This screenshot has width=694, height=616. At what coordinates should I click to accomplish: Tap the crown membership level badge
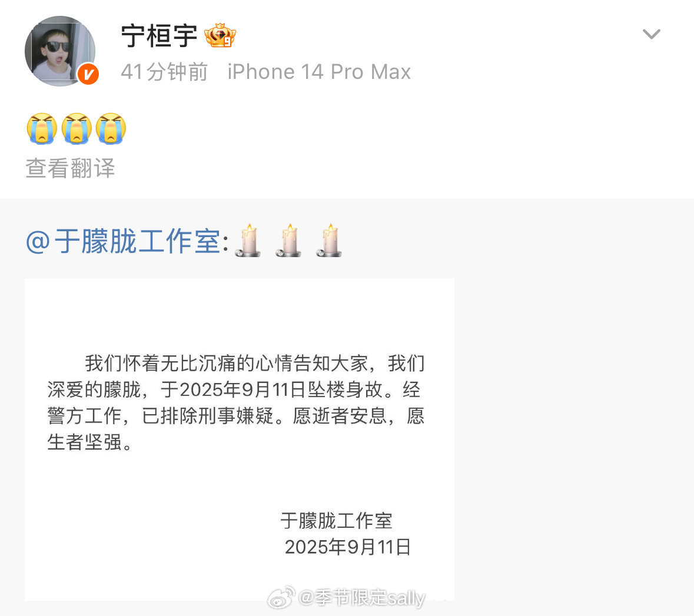tap(220, 35)
